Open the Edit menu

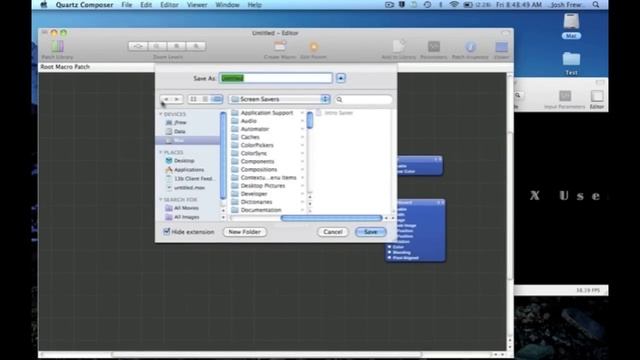coord(146,5)
